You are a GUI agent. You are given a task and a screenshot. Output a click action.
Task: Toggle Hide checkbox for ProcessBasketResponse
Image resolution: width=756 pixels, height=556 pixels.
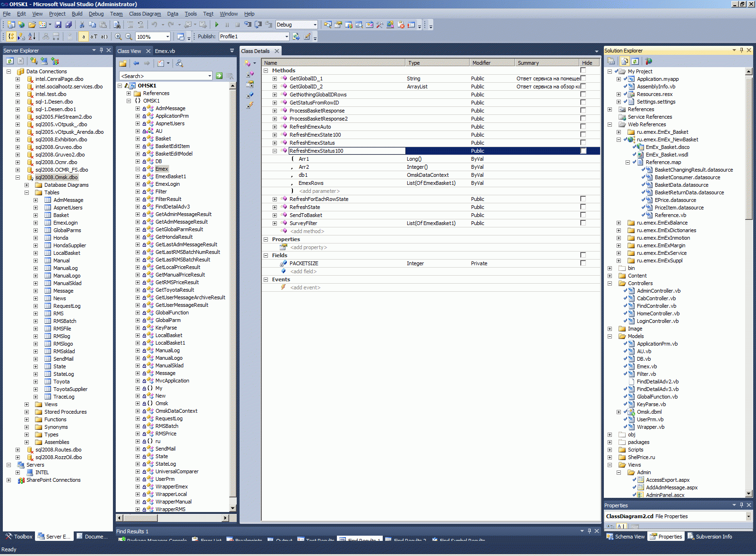583,111
